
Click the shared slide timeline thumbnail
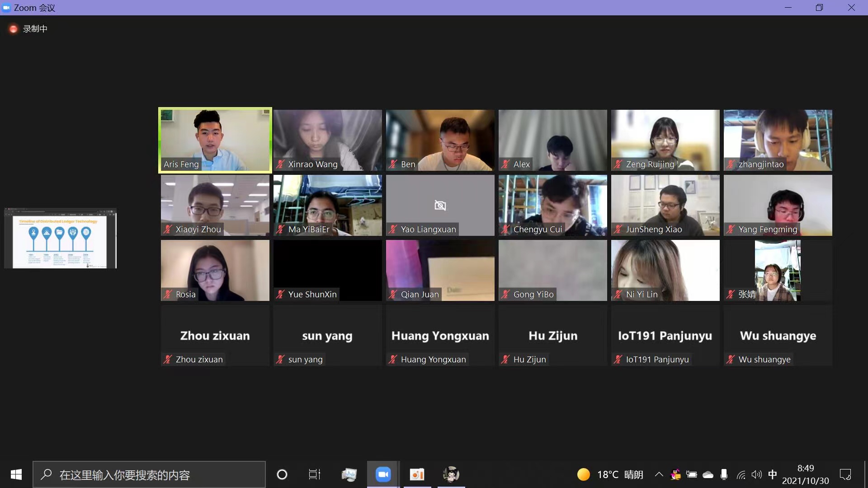(x=60, y=239)
